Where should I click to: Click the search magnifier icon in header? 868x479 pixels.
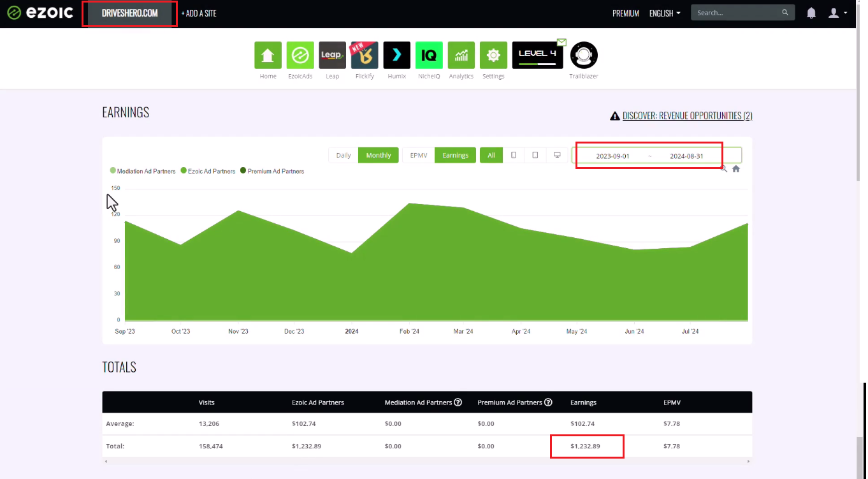pyautogui.click(x=785, y=13)
